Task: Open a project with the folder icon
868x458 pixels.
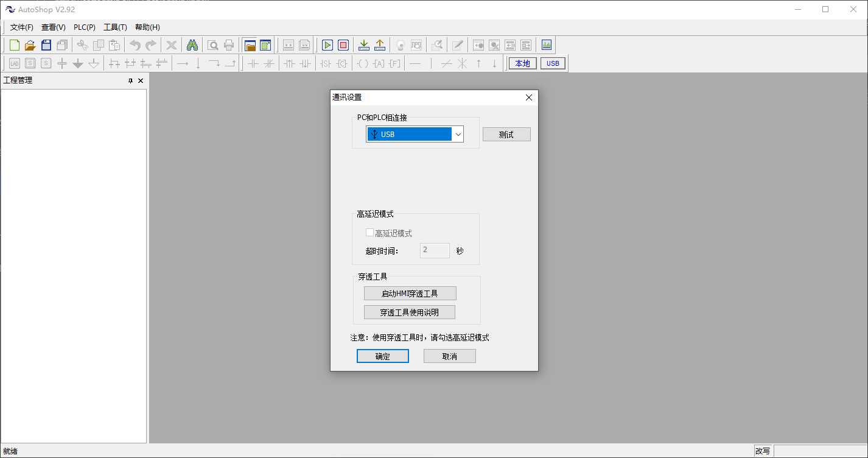Action: 30,45
